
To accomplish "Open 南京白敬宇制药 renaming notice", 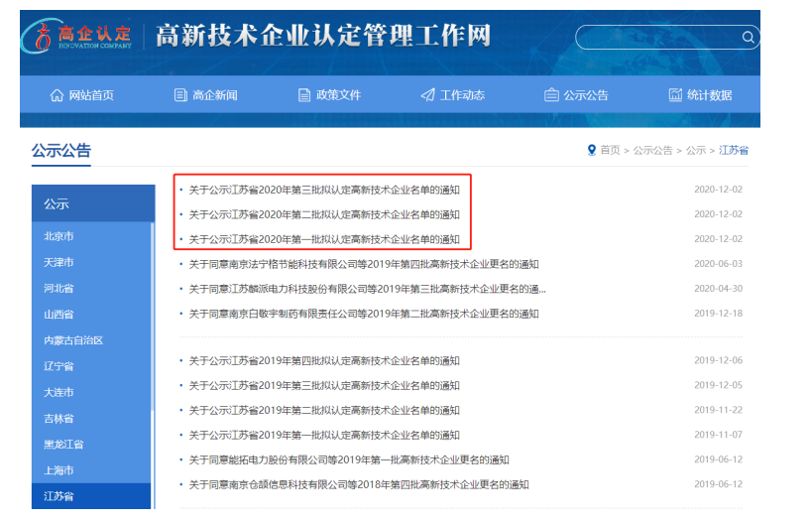I will point(364,314).
